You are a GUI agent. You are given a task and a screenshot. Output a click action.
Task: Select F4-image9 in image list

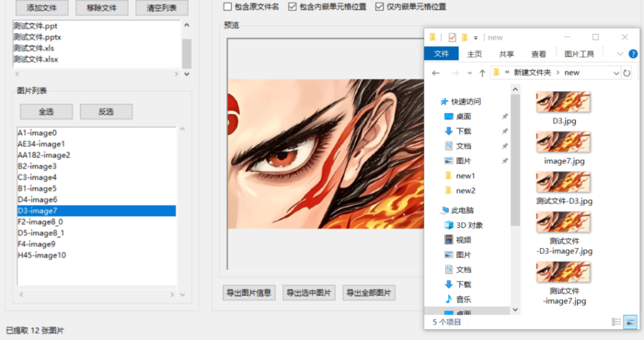(96, 244)
